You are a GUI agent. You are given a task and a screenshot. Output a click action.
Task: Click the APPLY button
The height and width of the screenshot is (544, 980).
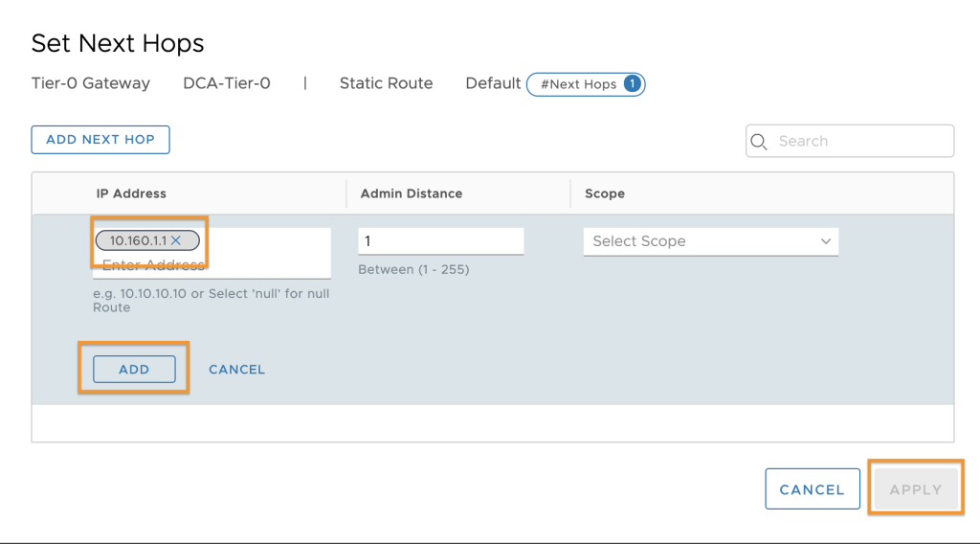916,489
